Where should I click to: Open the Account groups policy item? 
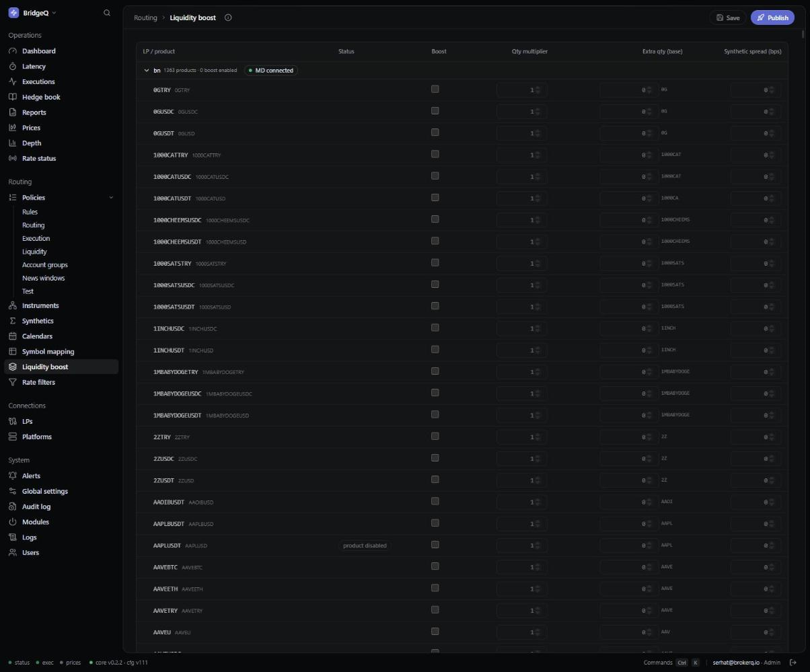click(x=44, y=265)
